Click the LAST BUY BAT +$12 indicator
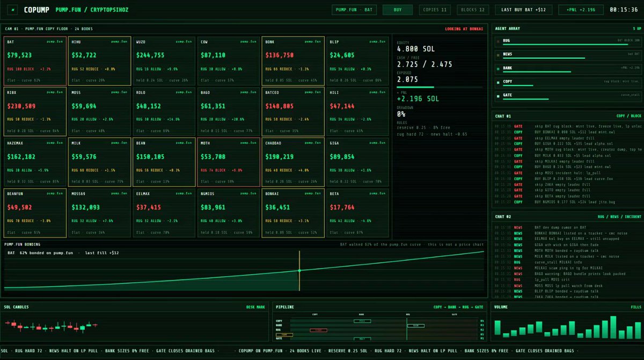This screenshot has width=644, height=360. [523, 10]
